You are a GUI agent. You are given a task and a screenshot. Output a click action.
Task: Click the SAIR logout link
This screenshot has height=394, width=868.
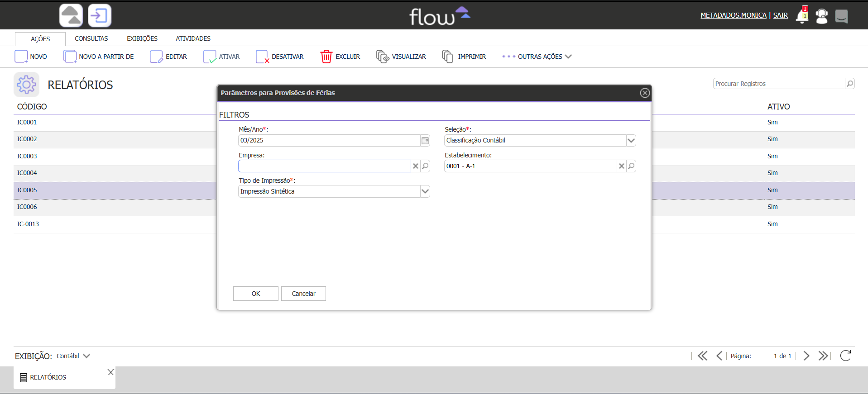(780, 15)
